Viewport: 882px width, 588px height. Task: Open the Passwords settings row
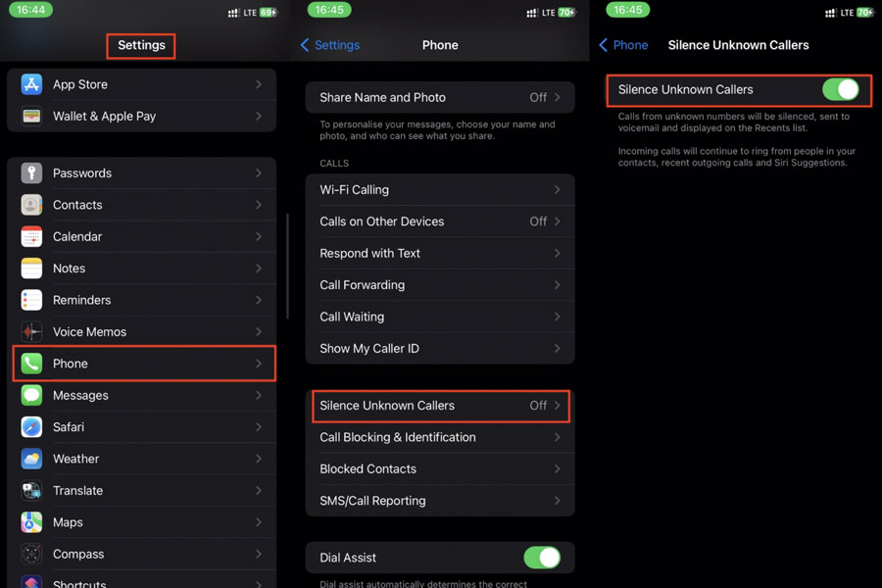[144, 172]
